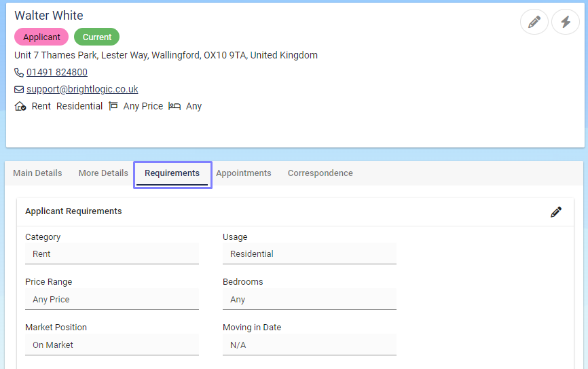
Task: Click the Walter White name heading
Action: coord(49,16)
